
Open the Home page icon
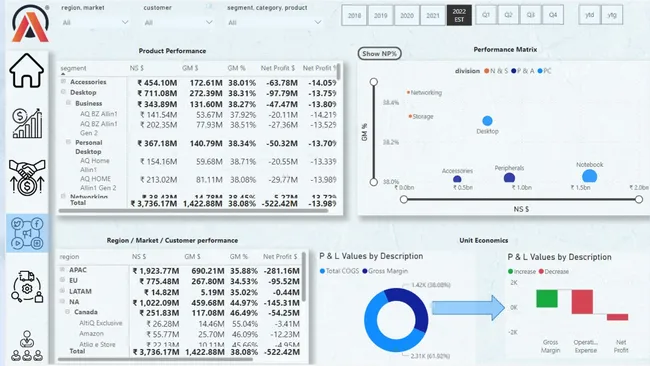coord(27,70)
